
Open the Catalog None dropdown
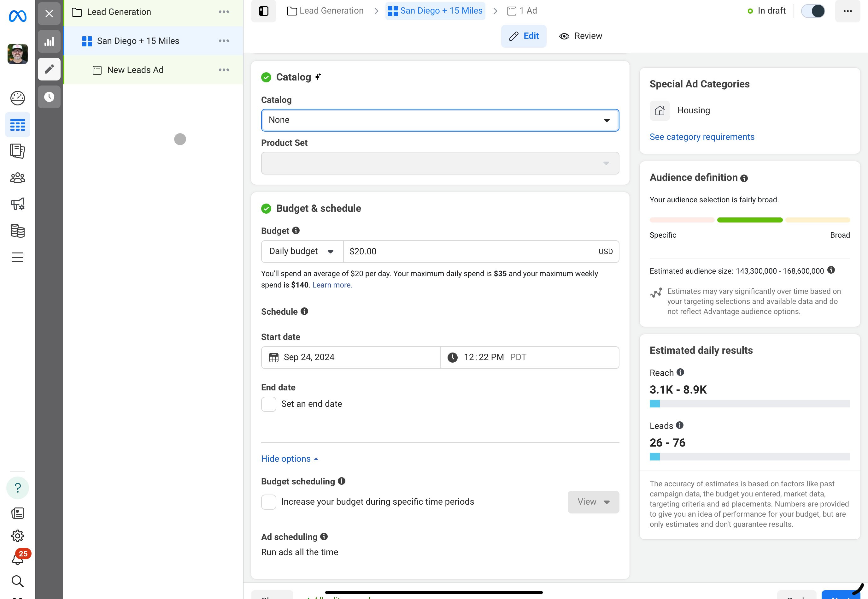[x=440, y=120]
